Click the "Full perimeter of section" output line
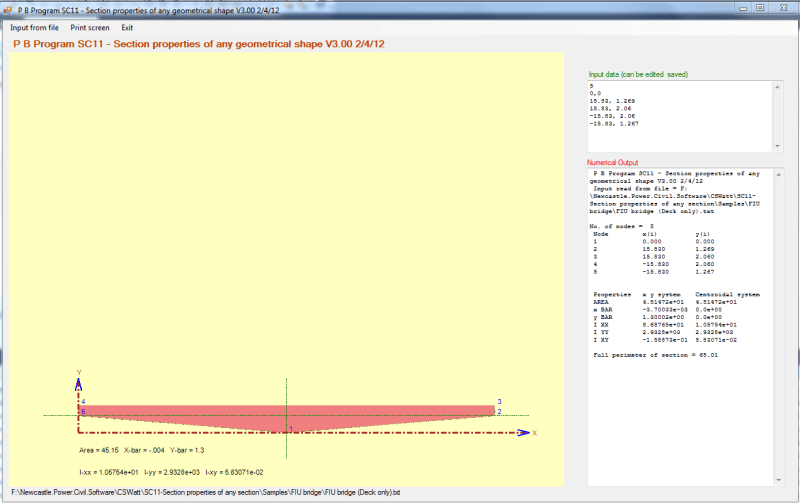800x503 pixels. coord(655,355)
